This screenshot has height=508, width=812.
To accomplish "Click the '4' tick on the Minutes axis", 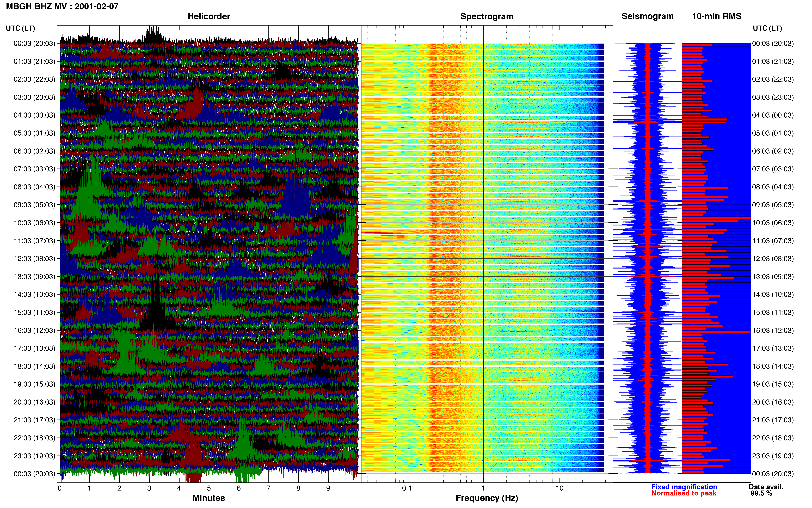I will (179, 488).
